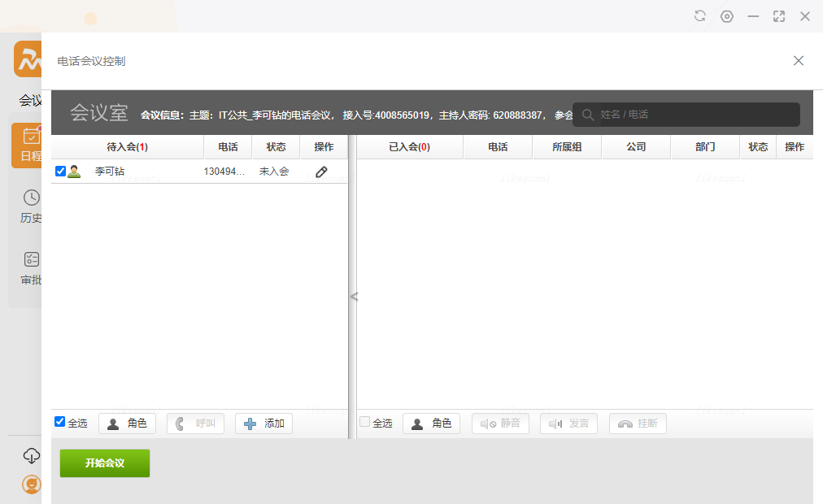Open the orange user avatar icon
The height and width of the screenshot is (504, 823).
click(31, 484)
